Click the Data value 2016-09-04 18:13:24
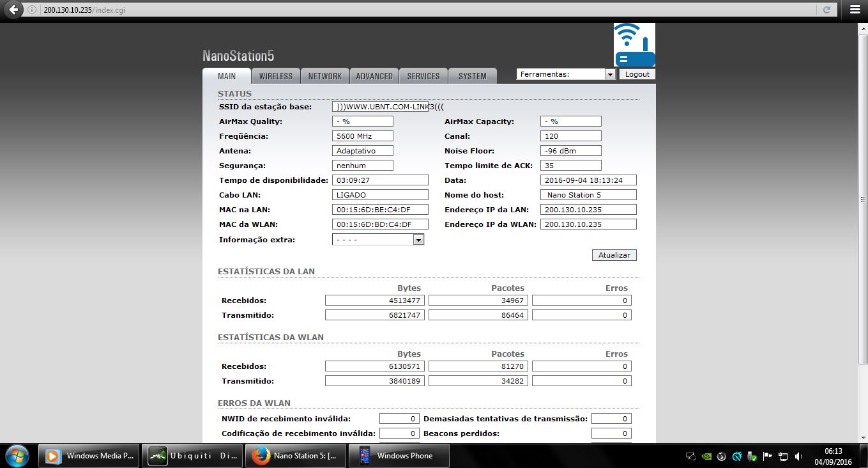This screenshot has width=868, height=468. click(588, 180)
